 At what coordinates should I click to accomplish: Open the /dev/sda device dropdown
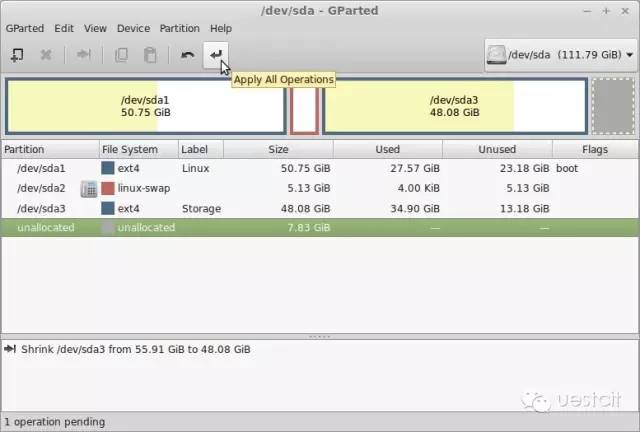560,55
